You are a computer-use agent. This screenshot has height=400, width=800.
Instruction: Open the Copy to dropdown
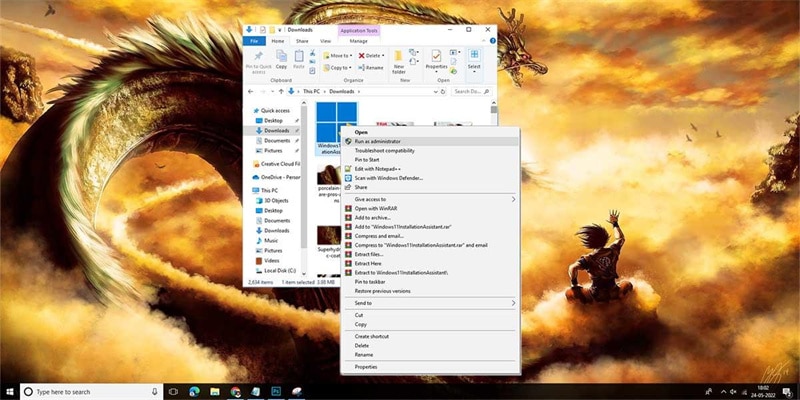click(337, 67)
